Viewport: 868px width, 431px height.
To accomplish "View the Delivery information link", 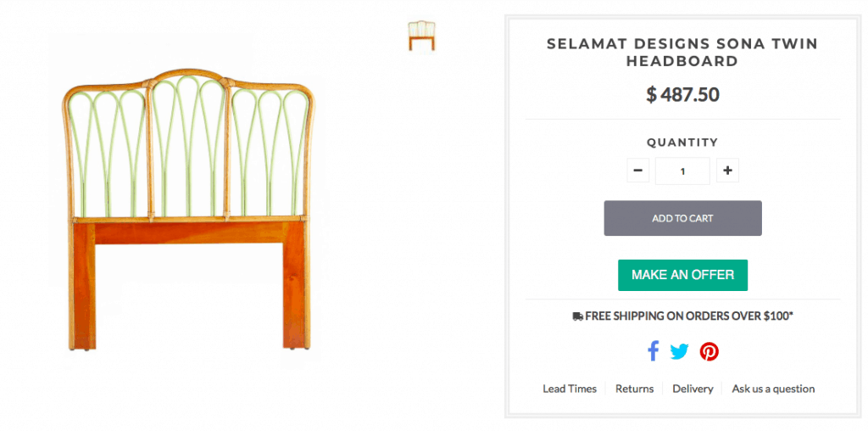I will [693, 389].
